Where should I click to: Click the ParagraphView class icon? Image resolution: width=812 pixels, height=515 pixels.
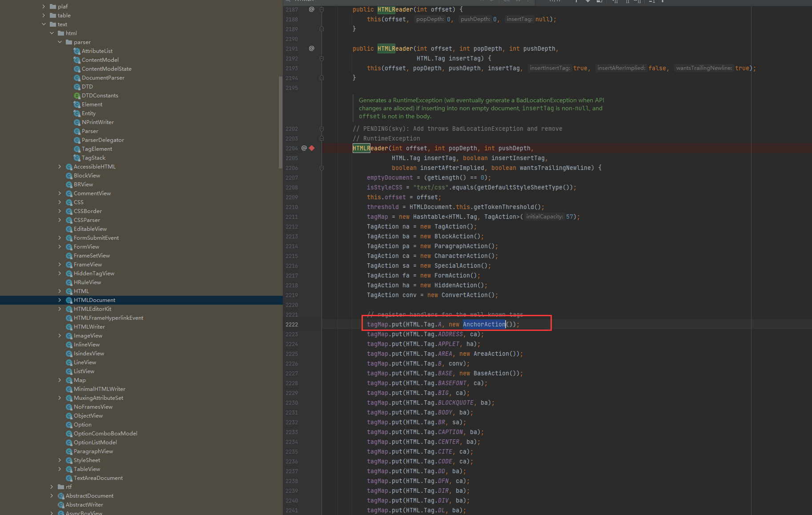(x=69, y=451)
